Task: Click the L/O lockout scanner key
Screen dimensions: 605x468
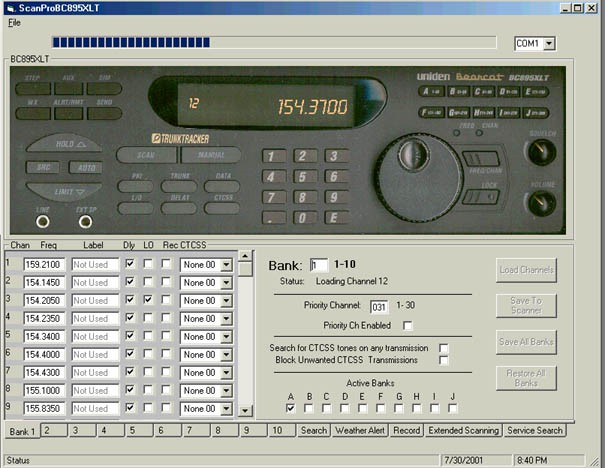Action: pos(135,208)
